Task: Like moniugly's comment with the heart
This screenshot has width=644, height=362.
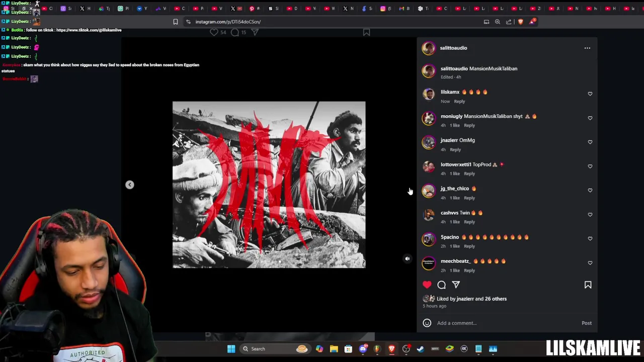Action: click(x=590, y=118)
